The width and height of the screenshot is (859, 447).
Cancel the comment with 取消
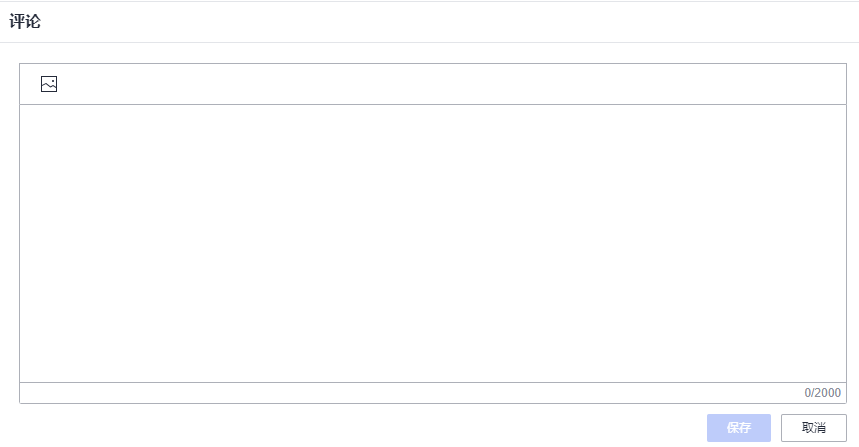[813, 428]
